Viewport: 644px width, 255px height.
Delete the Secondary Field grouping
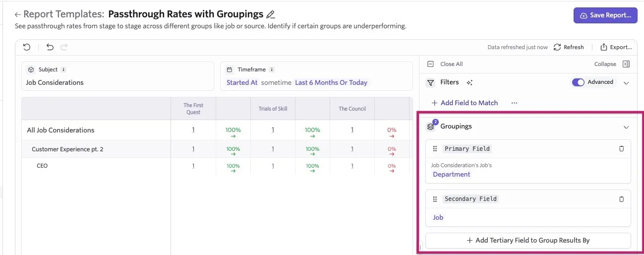(621, 199)
